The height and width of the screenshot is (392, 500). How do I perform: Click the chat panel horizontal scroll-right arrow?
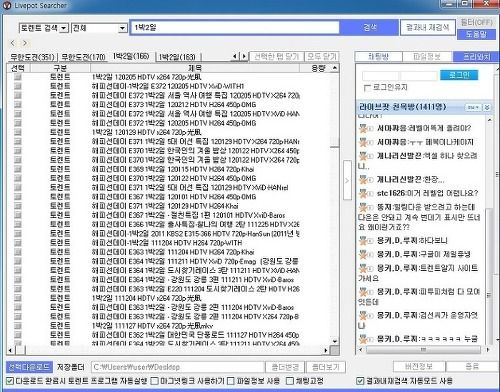(x=488, y=350)
